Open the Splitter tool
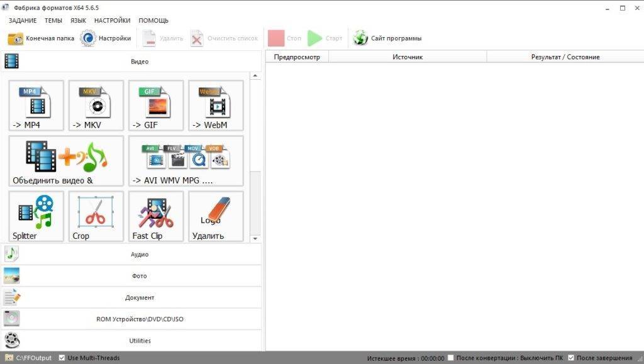 pos(36,216)
